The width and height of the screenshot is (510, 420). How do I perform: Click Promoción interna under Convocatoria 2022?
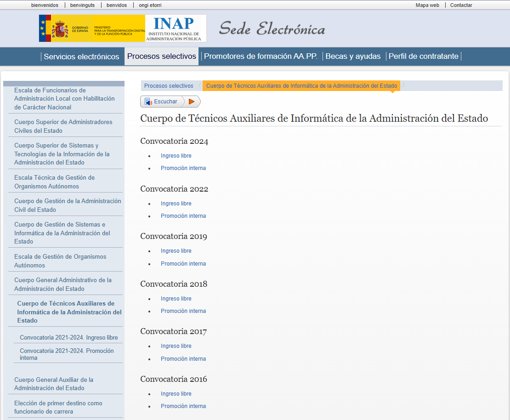coord(183,216)
